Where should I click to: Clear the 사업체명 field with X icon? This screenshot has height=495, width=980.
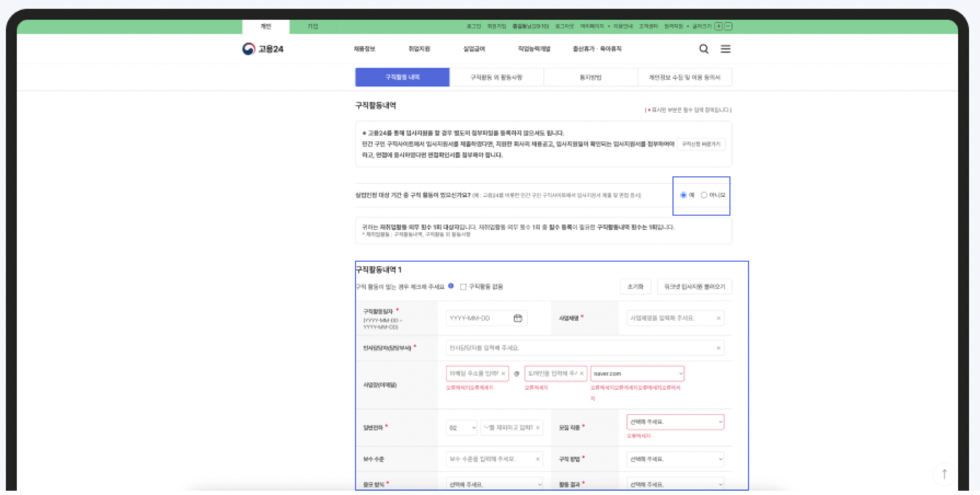[x=718, y=318]
